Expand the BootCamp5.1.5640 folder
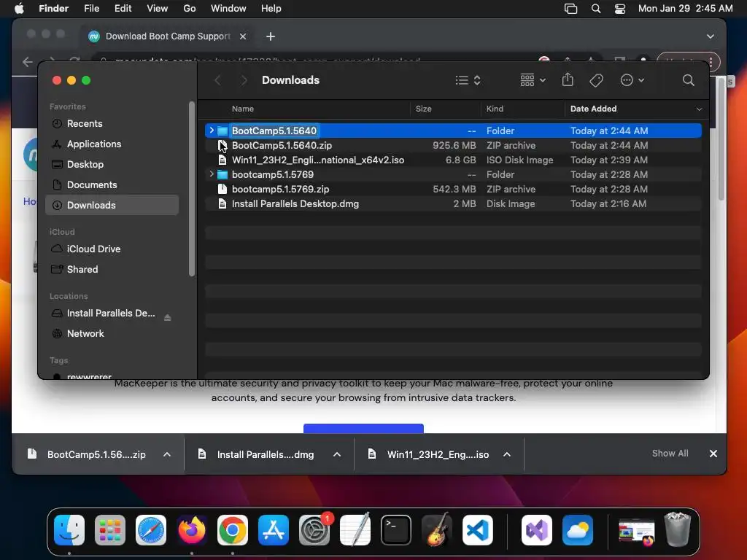 (x=212, y=131)
